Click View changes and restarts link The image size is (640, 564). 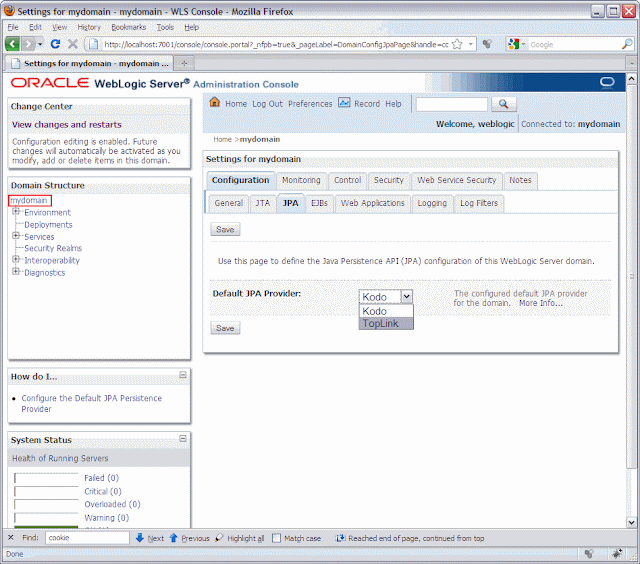tap(67, 124)
